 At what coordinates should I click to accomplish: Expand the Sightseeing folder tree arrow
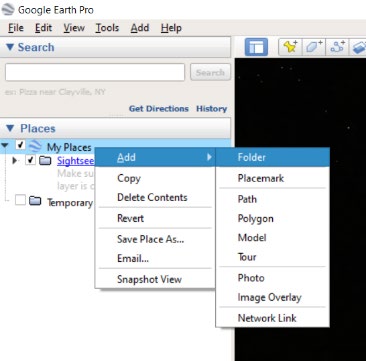(x=14, y=161)
